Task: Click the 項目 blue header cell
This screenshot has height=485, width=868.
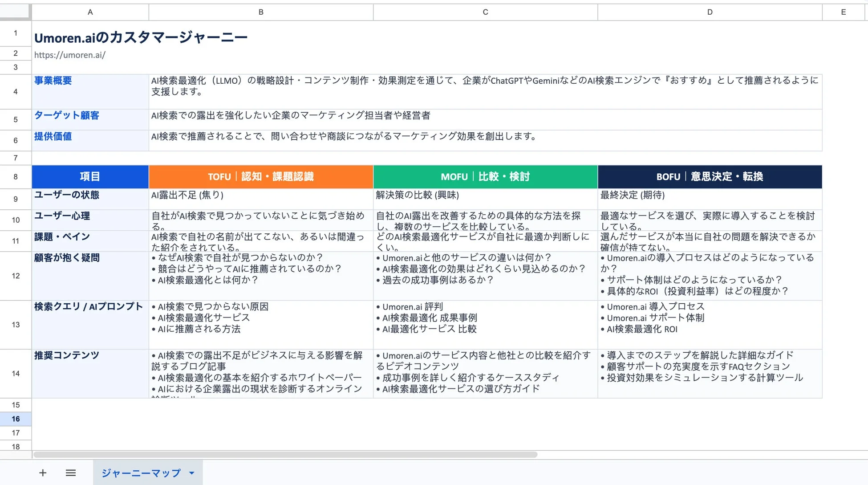Action: coord(90,176)
